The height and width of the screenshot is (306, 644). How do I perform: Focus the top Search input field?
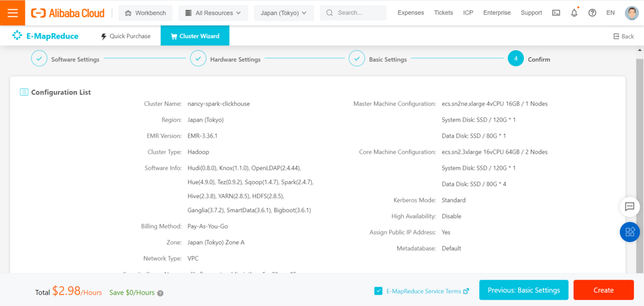[x=353, y=13]
